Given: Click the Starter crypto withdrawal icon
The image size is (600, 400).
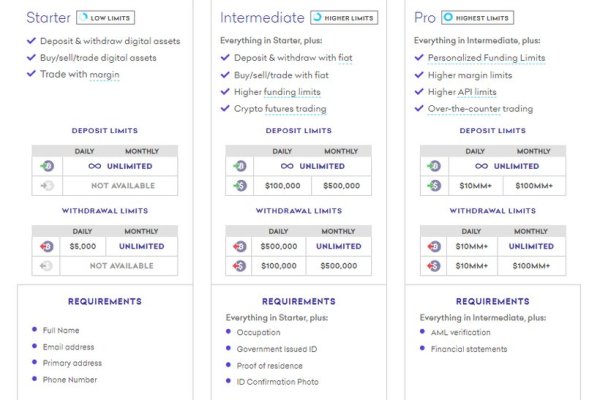Looking at the screenshot, I should coord(46,246).
